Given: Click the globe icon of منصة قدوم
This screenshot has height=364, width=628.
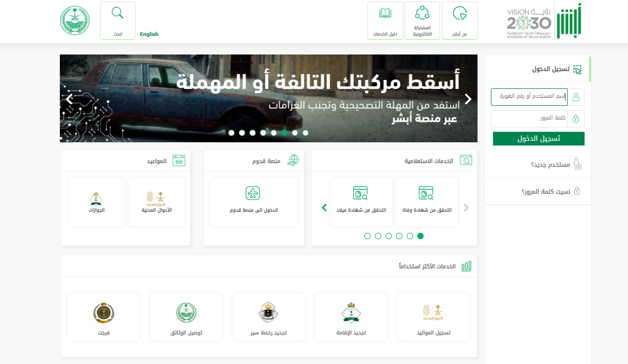Looking at the screenshot, I should (x=293, y=160).
